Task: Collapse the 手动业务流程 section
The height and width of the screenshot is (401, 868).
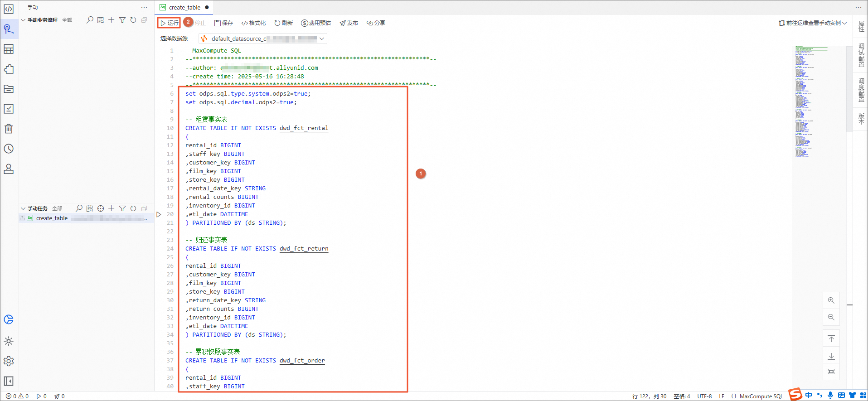Action: pos(23,20)
